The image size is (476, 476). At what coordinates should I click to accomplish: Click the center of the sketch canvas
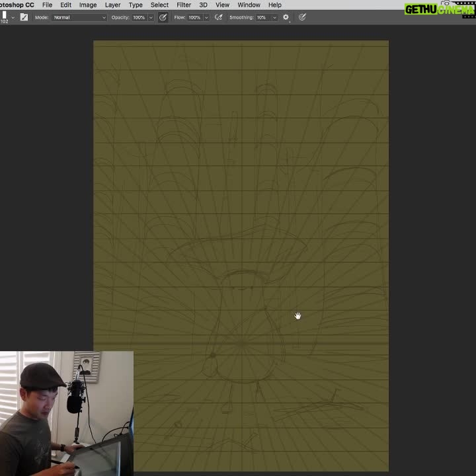pyautogui.click(x=241, y=255)
